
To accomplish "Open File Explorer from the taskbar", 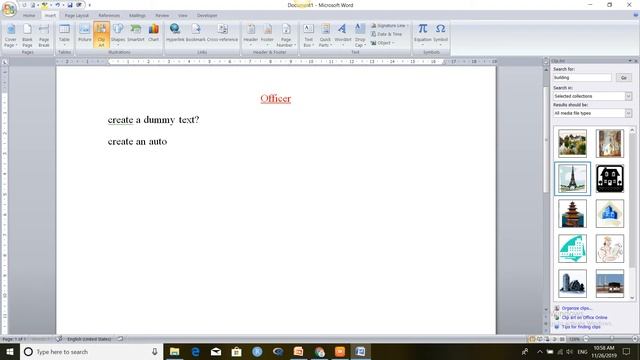I will (174, 351).
